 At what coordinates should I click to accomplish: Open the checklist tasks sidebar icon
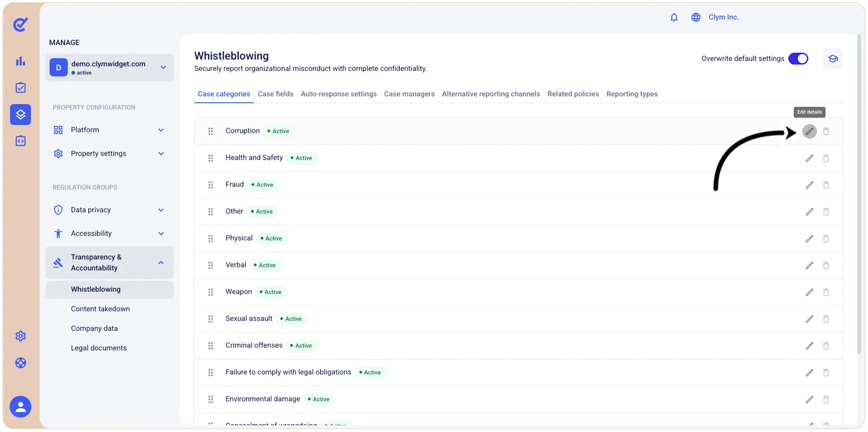(x=21, y=88)
